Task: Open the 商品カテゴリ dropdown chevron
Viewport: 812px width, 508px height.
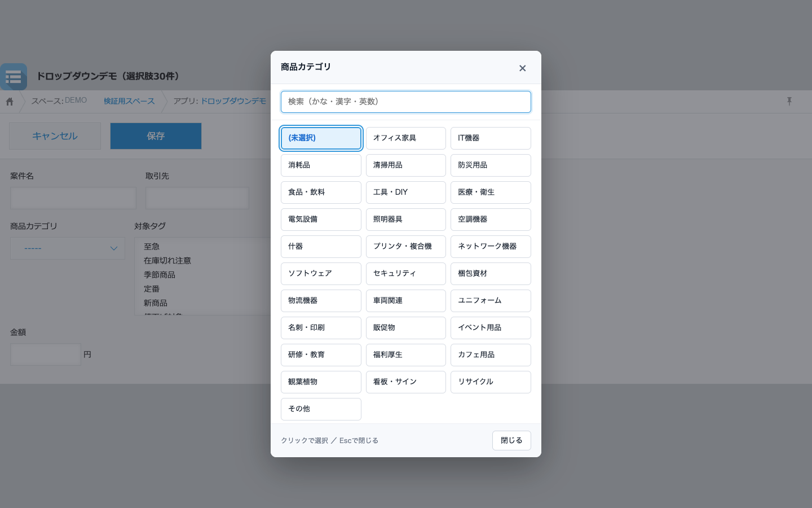Action: pos(113,248)
